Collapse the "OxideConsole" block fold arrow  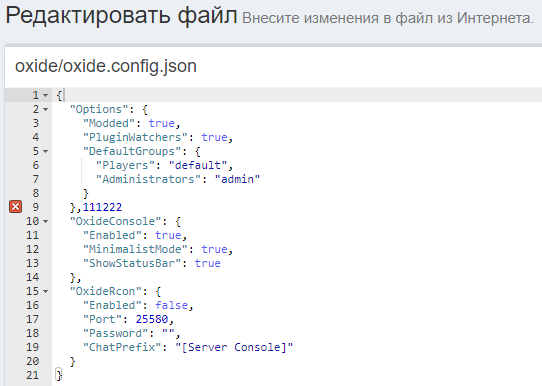(46, 222)
